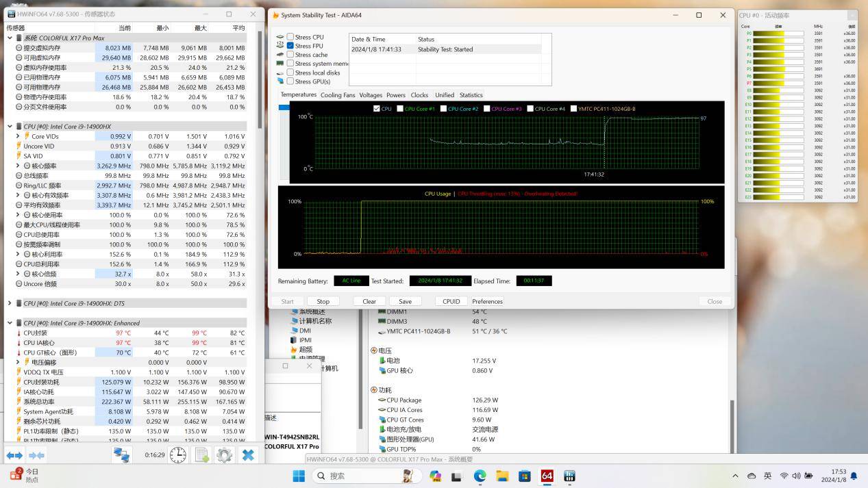The image size is (868, 488).
Task: Open HWiNFO taskbar icon
Action: (569, 476)
